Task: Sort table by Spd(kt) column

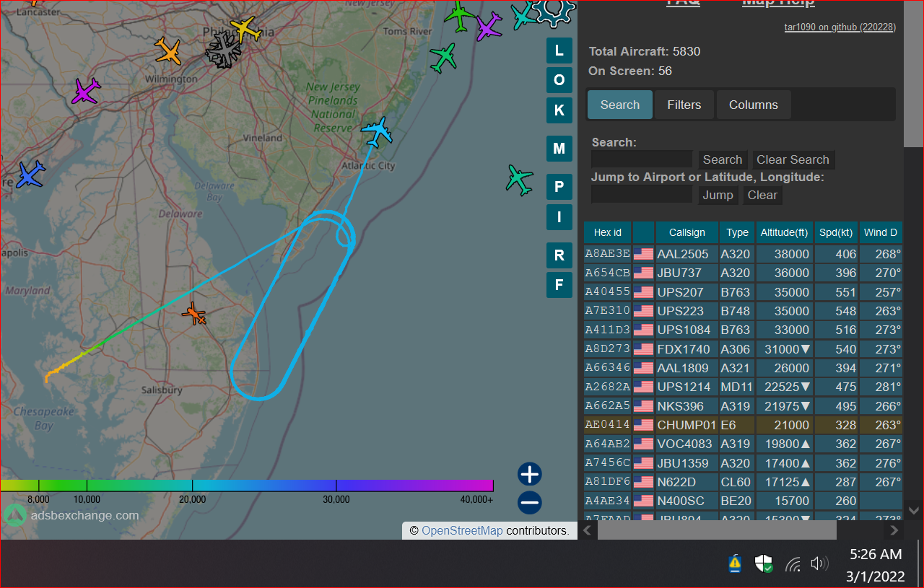Action: pos(836,232)
